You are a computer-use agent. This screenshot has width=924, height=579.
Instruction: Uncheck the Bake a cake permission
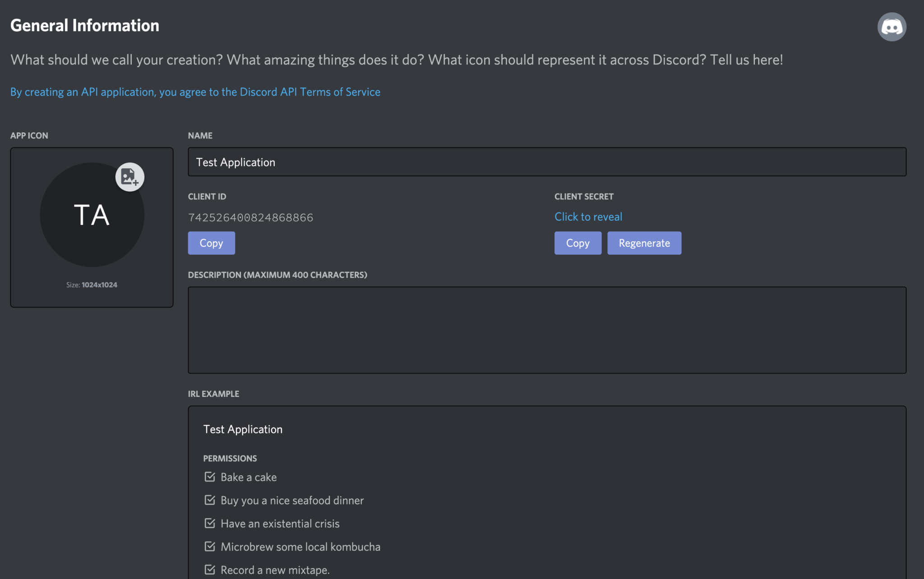[210, 477]
